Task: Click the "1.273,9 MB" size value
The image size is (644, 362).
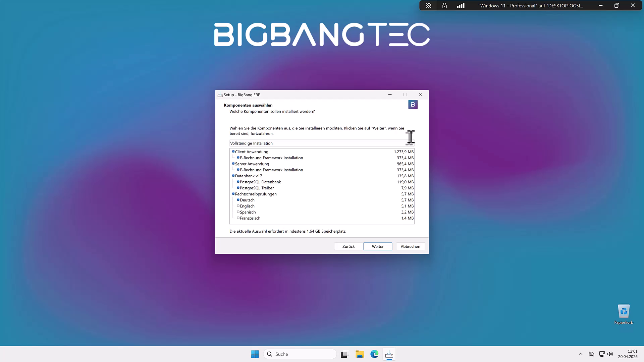Action: click(x=404, y=152)
